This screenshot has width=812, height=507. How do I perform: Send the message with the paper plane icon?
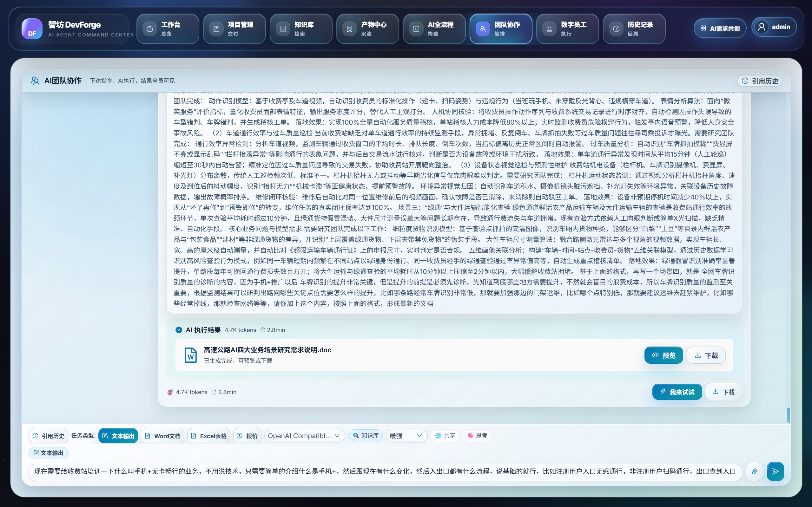coord(776,471)
